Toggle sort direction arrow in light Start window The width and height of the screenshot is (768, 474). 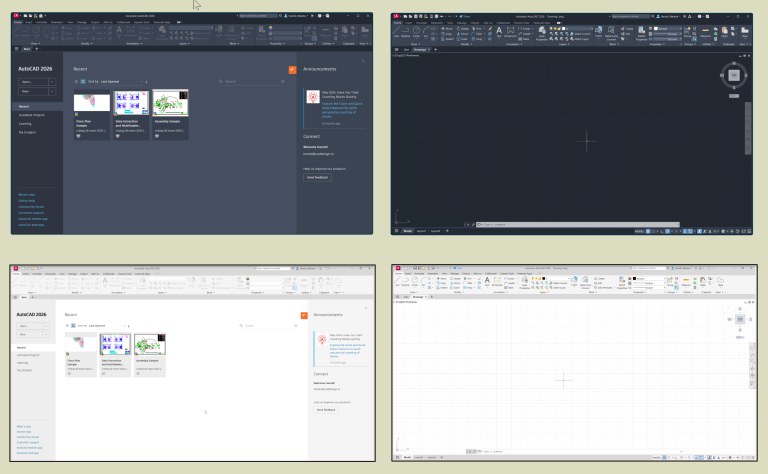coord(128,326)
